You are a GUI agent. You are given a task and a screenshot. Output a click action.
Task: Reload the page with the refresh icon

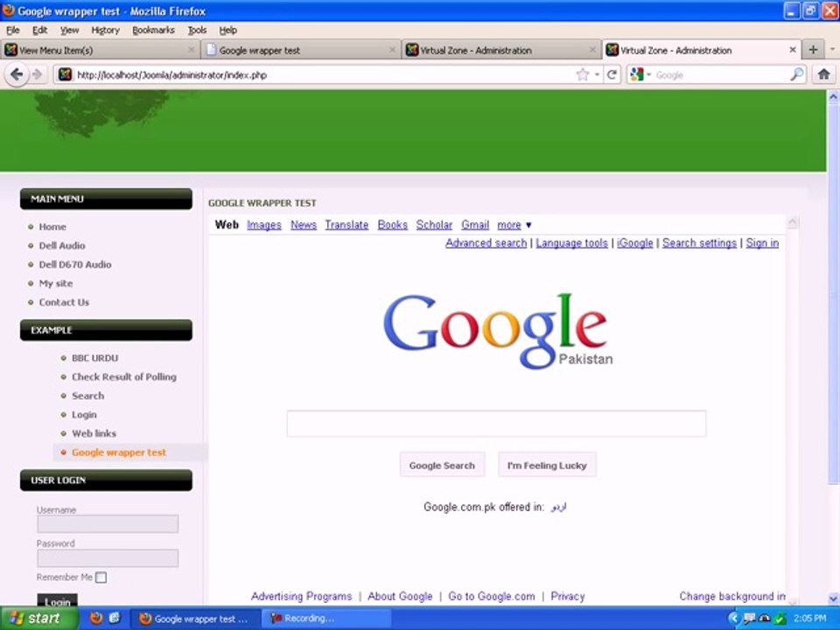click(x=612, y=74)
